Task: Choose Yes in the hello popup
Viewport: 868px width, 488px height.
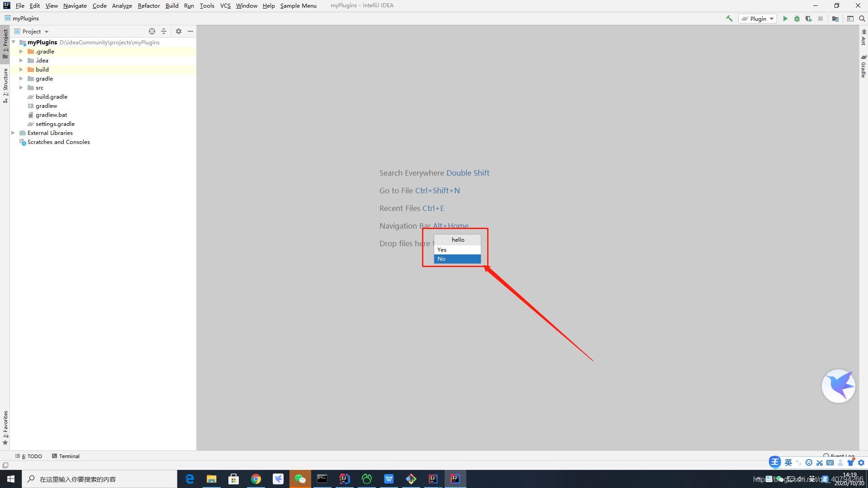Action: 457,249
